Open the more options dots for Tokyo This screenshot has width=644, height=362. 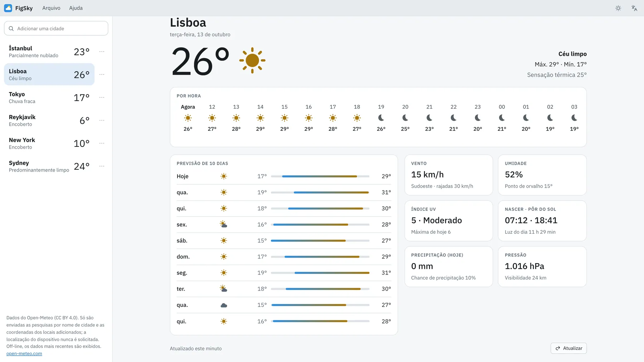coord(102,97)
